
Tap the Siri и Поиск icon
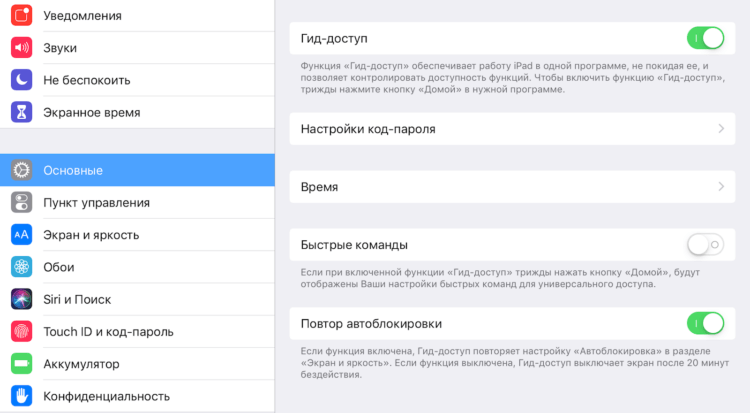[x=22, y=299]
